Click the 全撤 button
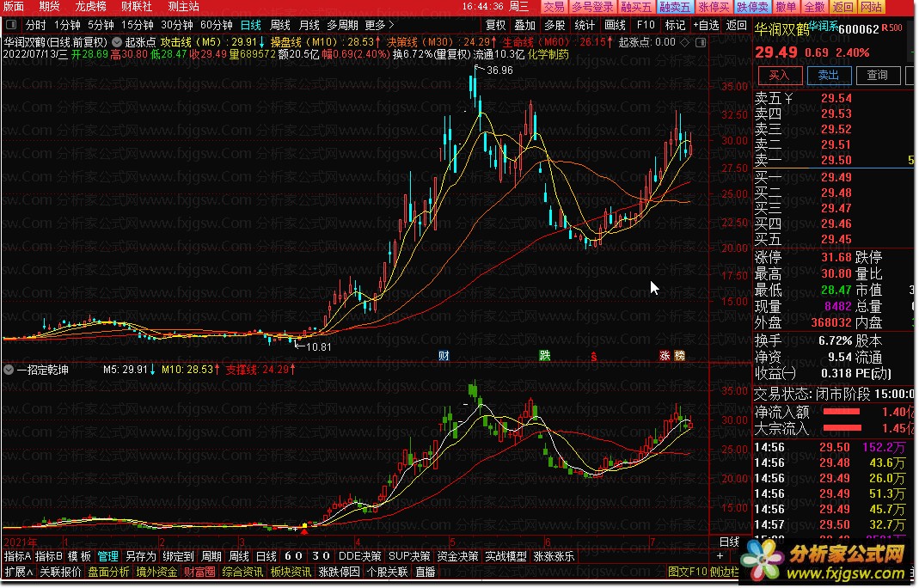The image size is (919, 588). 814,7
